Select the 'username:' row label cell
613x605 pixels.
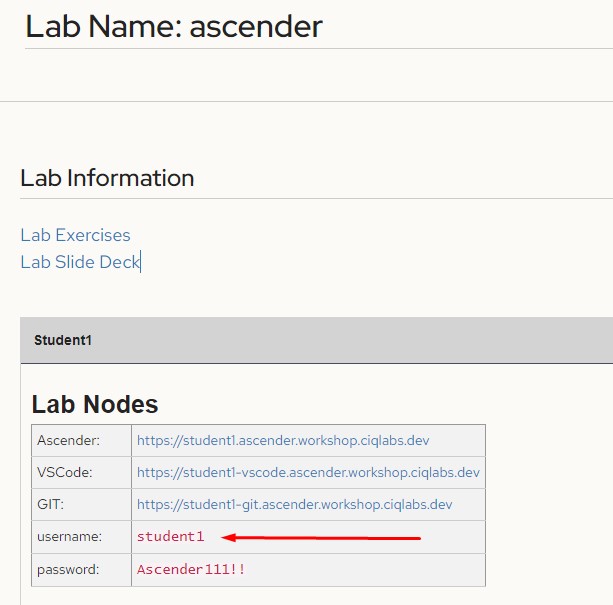click(x=81, y=537)
